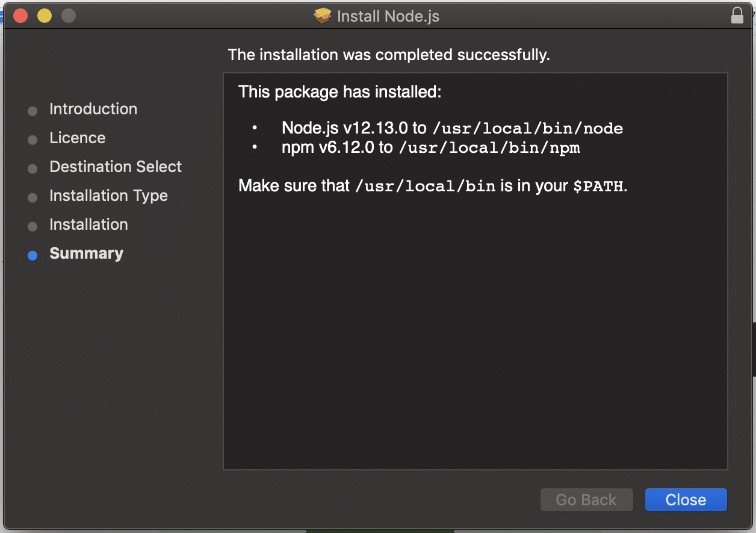Viewport: 756px width, 533px height.
Task: Select the Installation step in the sidebar
Action: 88,224
